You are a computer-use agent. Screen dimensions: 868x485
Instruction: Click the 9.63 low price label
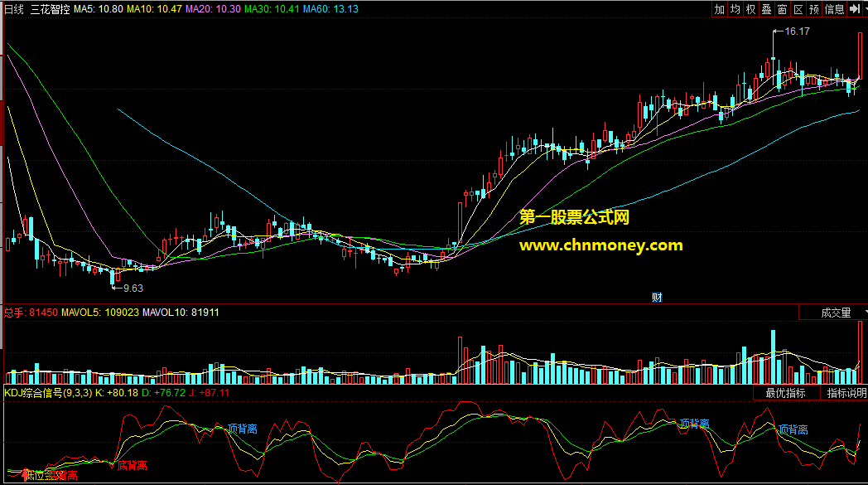(133, 289)
